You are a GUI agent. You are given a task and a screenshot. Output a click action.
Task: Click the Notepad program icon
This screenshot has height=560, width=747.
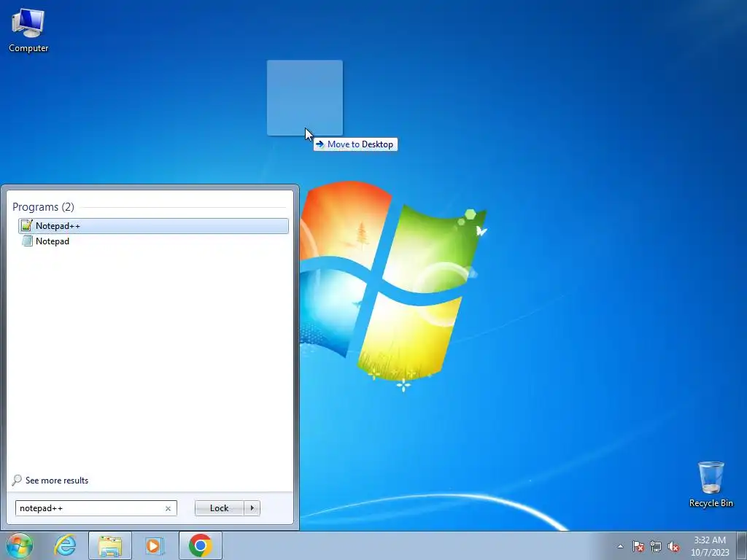(x=27, y=241)
